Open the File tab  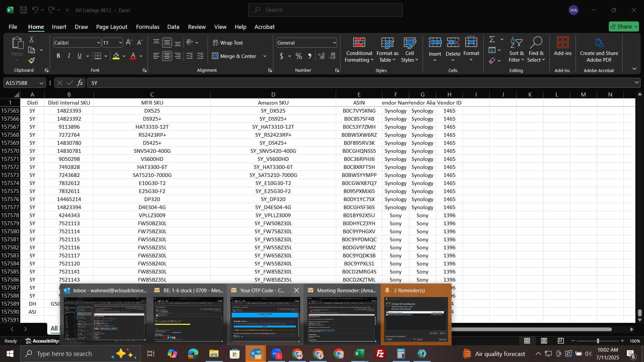(x=13, y=27)
